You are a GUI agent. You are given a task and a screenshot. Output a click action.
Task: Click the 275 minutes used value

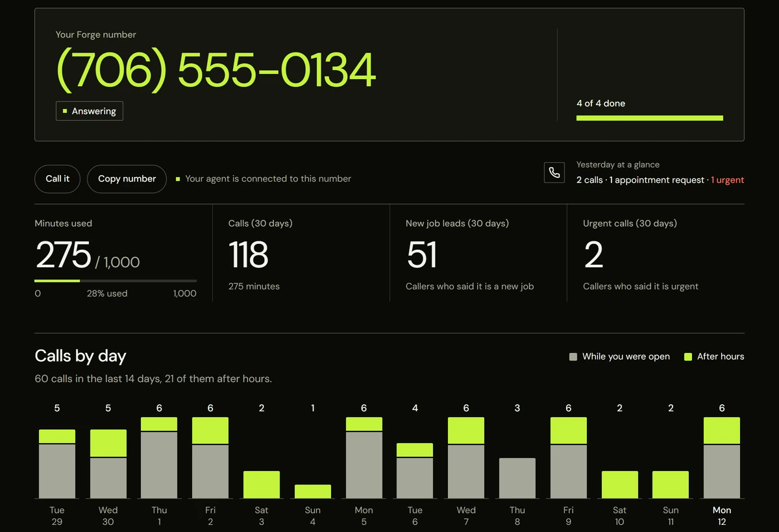coord(63,255)
